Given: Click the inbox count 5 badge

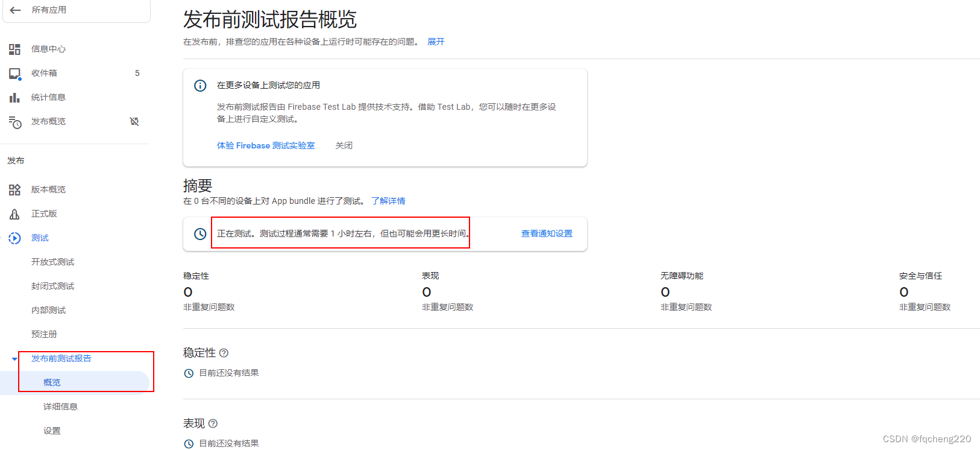Looking at the screenshot, I should (137, 73).
